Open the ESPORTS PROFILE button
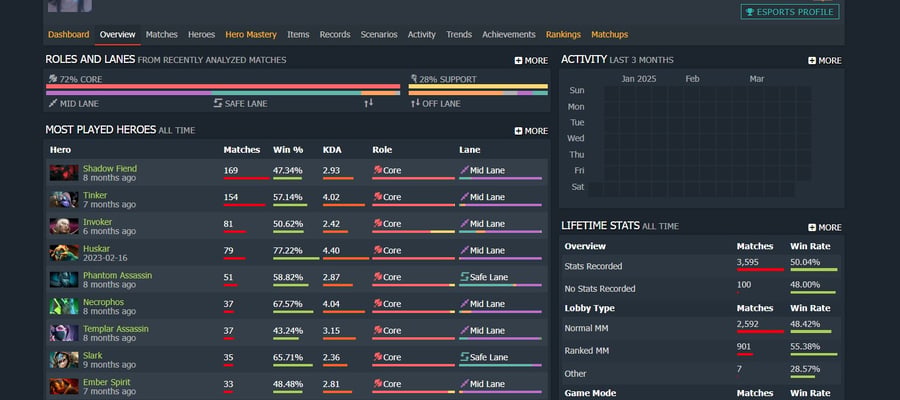Viewport: 900px width, 400px height. click(x=790, y=12)
